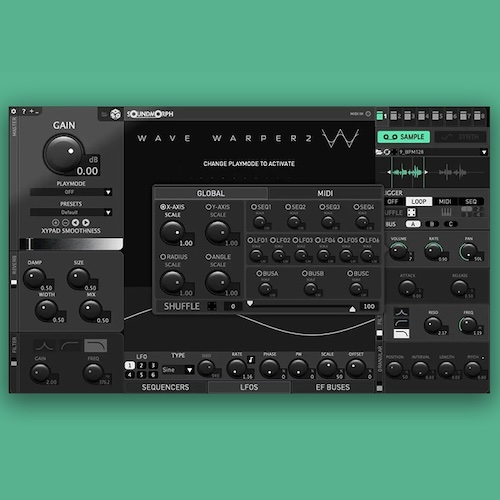The image size is (500, 500).
Task: Enable the SEQ1 radio button
Action: coord(254,207)
